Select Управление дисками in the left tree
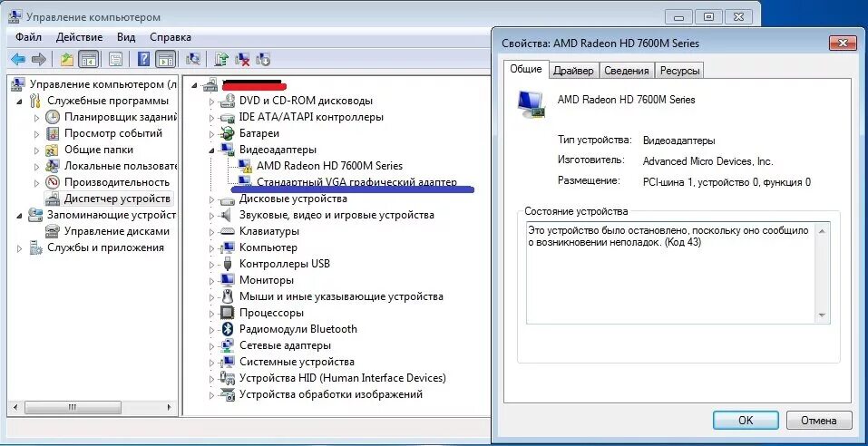The width and height of the screenshot is (868, 446). tap(117, 231)
